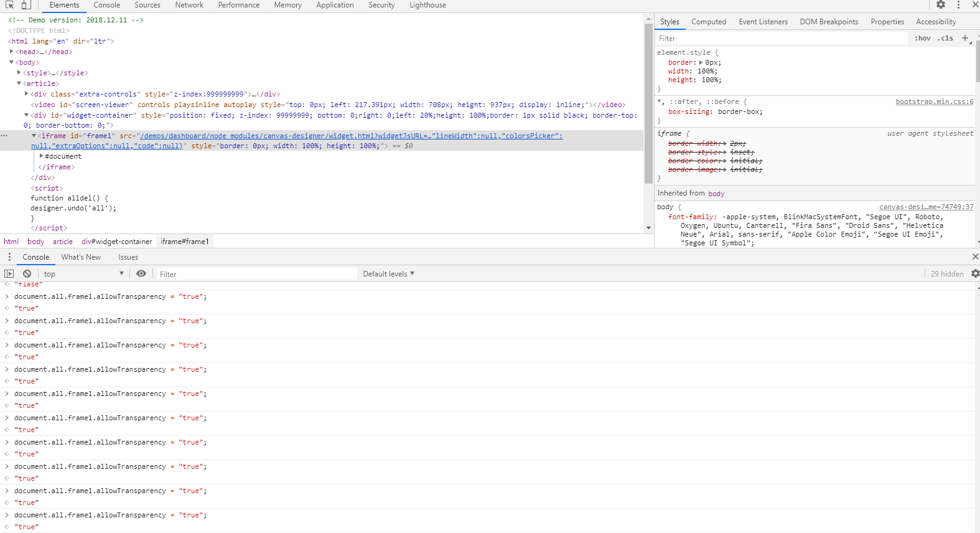The height and width of the screenshot is (533, 980).
Task: Open the Lighthouse tab
Action: [427, 5]
